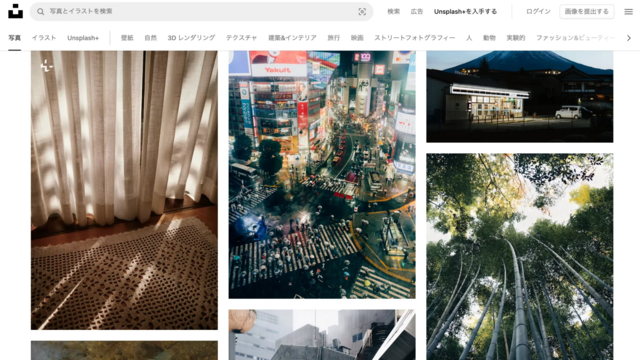Viewport: 640px width, 360px height.
Task: Open the bamboo forest photo
Action: coord(520,257)
